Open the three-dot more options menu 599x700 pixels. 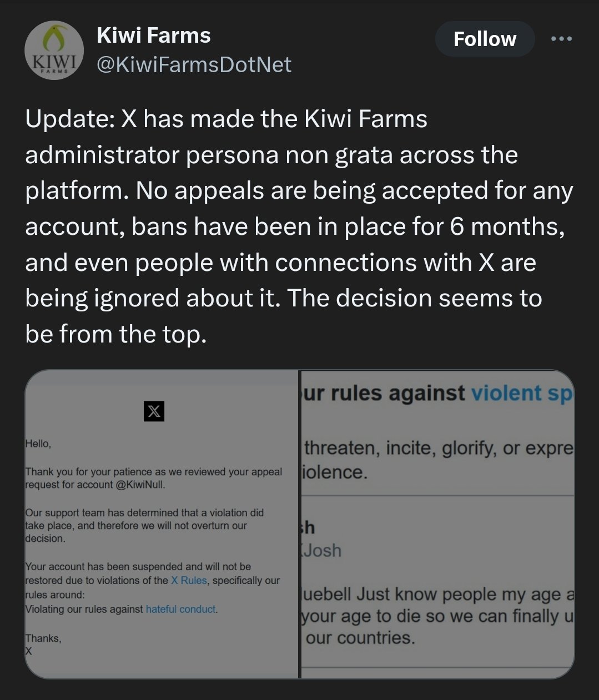point(561,39)
